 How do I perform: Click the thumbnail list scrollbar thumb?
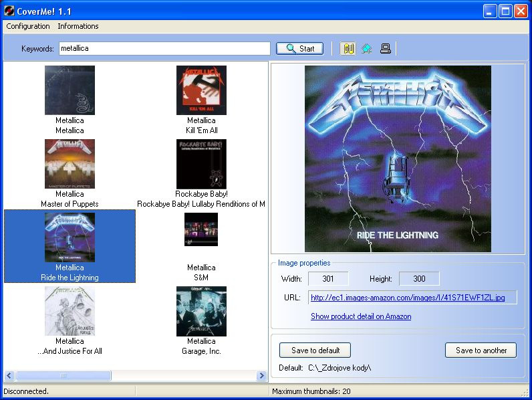click(63, 375)
